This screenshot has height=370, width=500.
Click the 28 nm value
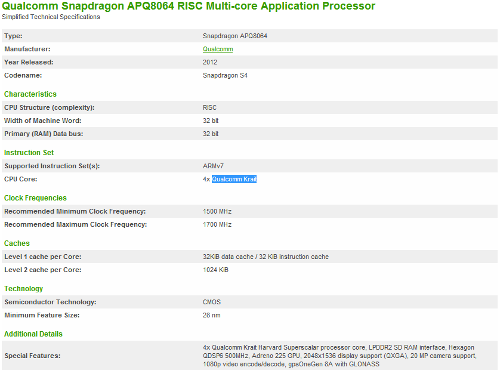tap(211, 315)
